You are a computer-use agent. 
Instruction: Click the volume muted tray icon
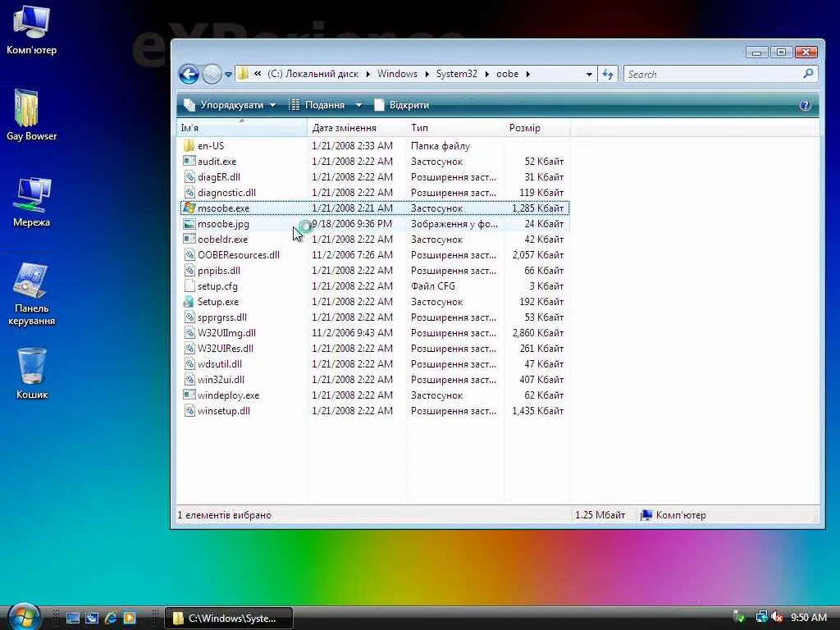coord(778,618)
